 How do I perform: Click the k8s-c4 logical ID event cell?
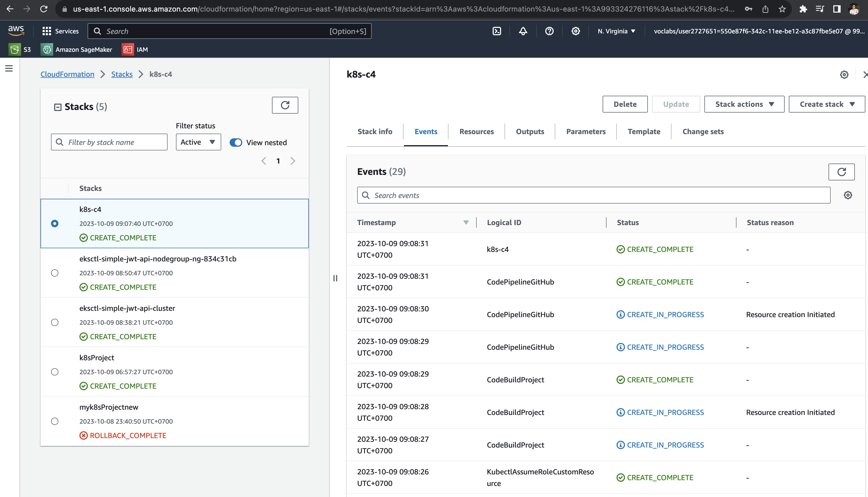click(498, 249)
